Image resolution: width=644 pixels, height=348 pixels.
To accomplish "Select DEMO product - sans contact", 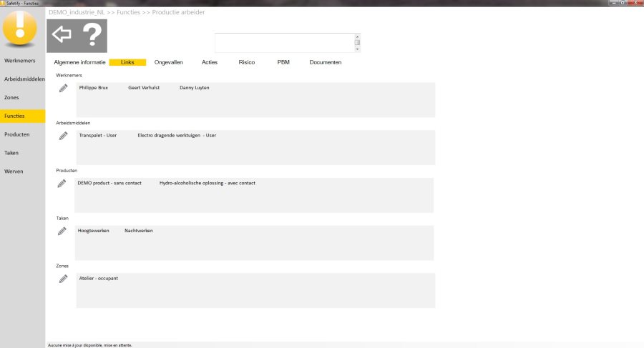I will [x=109, y=183].
